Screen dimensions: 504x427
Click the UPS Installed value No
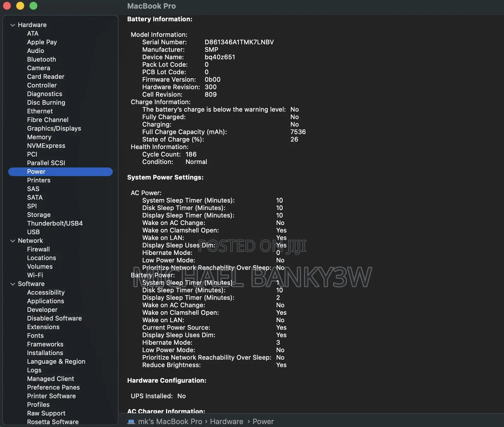181,396
